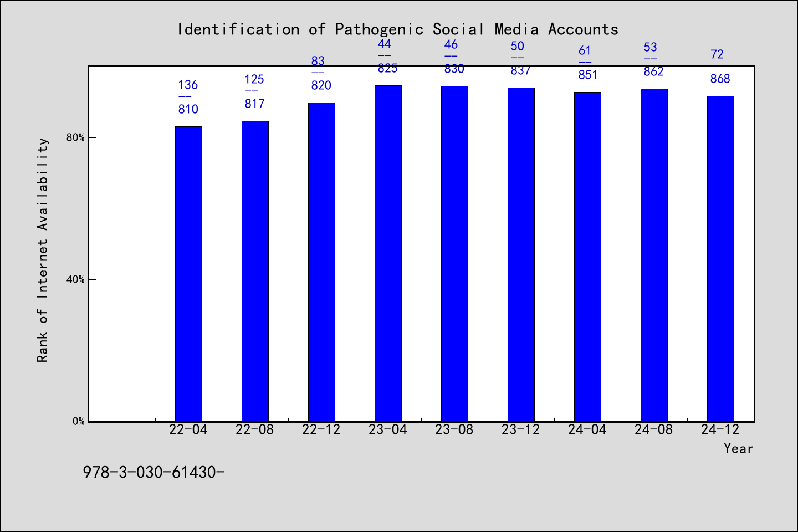Click the value 810 above the 22-04 bar
Screen dimensions: 798x532
(188, 109)
